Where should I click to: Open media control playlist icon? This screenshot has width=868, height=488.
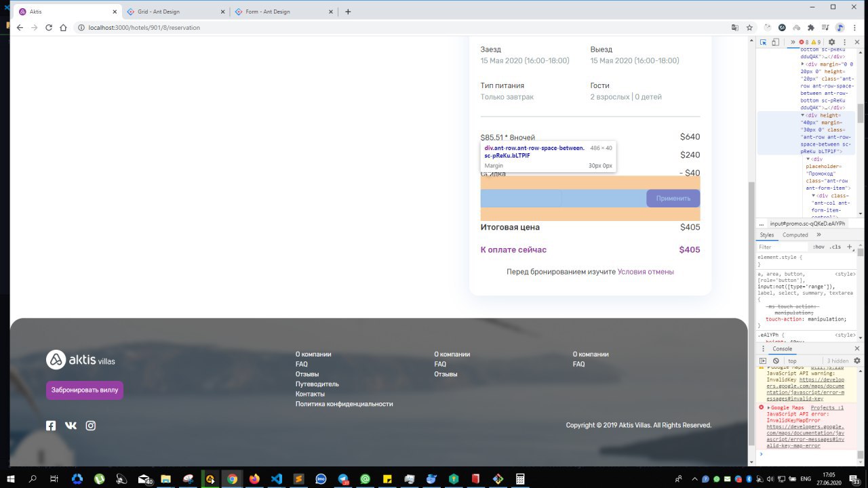[825, 28]
